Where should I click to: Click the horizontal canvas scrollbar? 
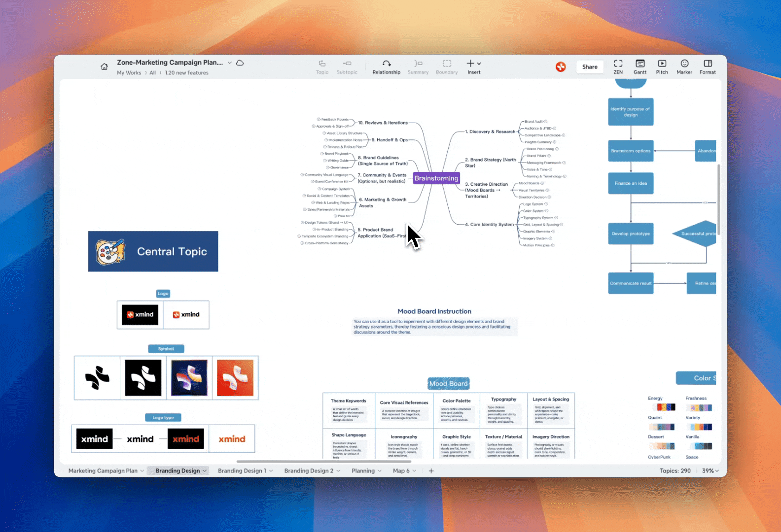324,462
